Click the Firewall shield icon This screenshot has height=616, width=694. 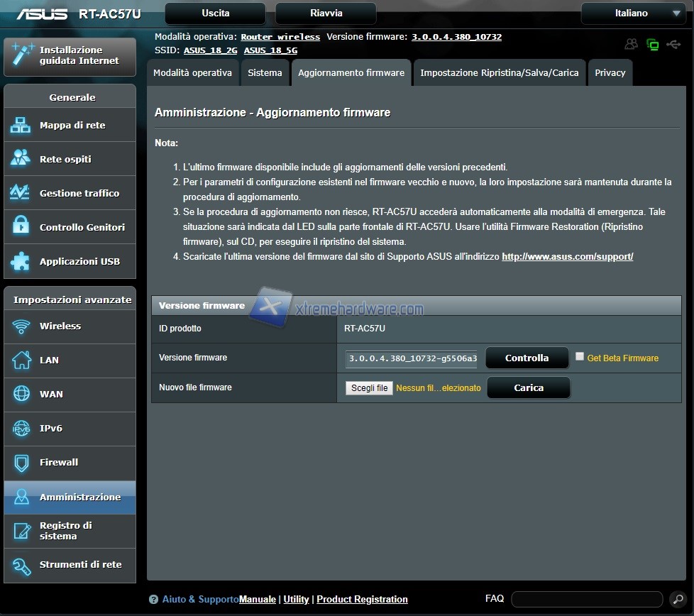[x=21, y=463]
